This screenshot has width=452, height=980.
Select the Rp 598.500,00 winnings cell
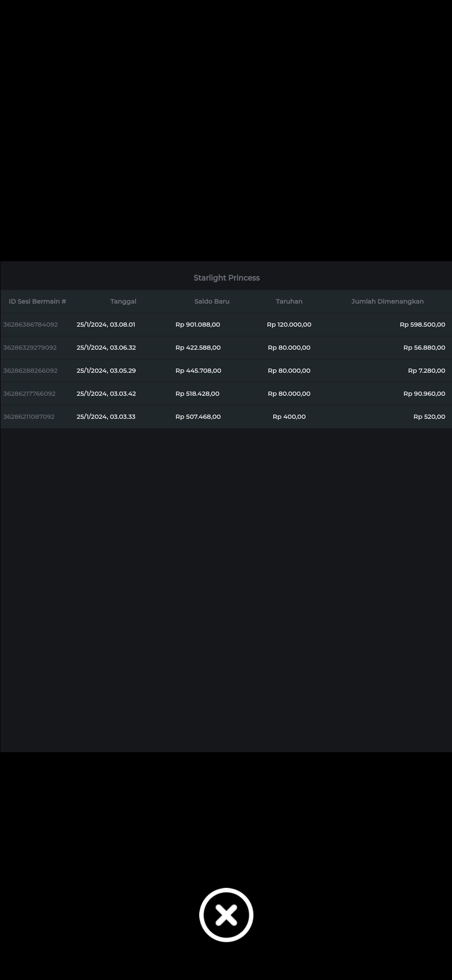click(422, 325)
